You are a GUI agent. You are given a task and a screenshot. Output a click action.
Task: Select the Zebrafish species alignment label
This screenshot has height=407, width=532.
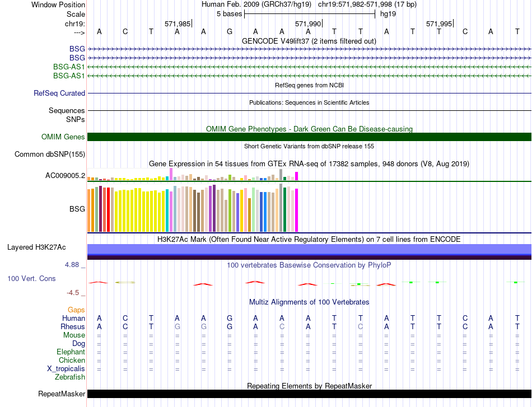(71, 377)
